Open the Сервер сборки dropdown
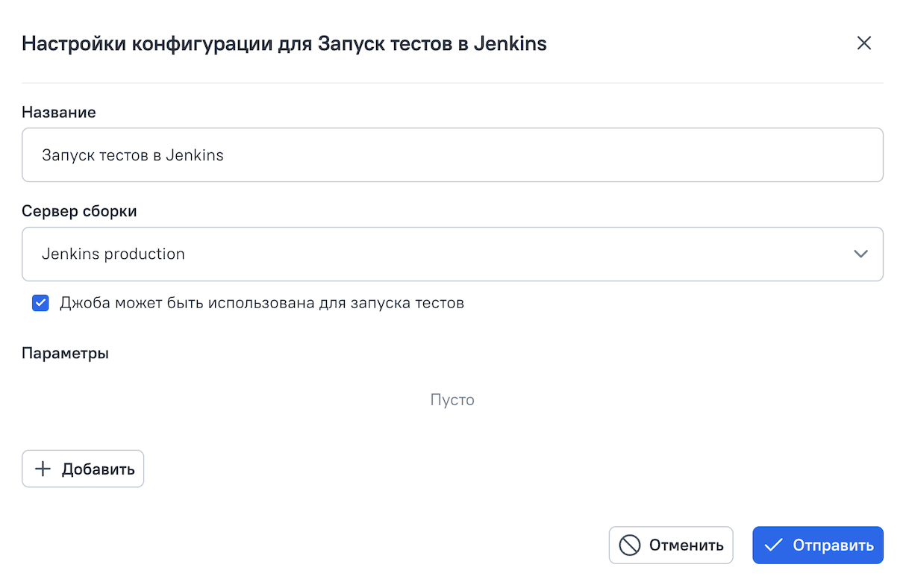The height and width of the screenshot is (588, 906). (452, 254)
